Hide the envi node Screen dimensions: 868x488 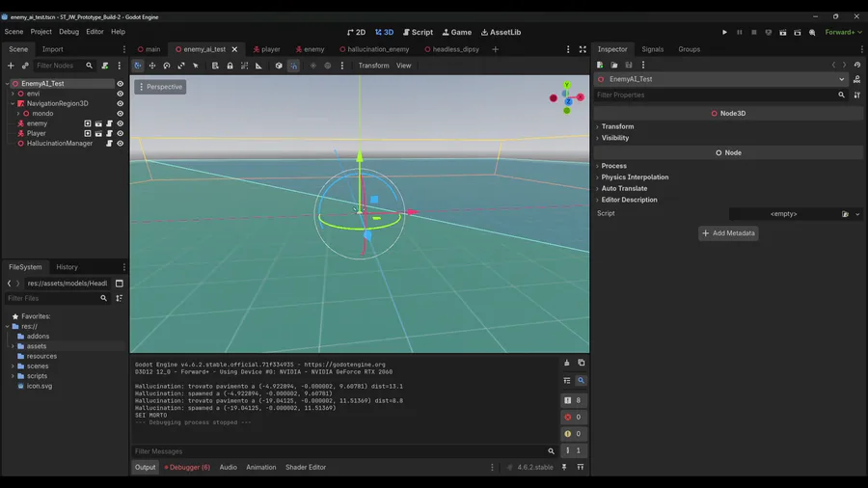121,94
